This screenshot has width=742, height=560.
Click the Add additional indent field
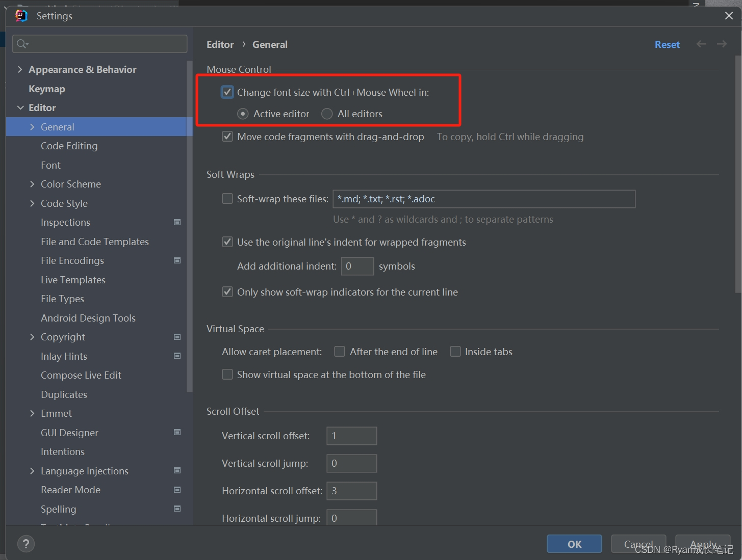(x=357, y=266)
